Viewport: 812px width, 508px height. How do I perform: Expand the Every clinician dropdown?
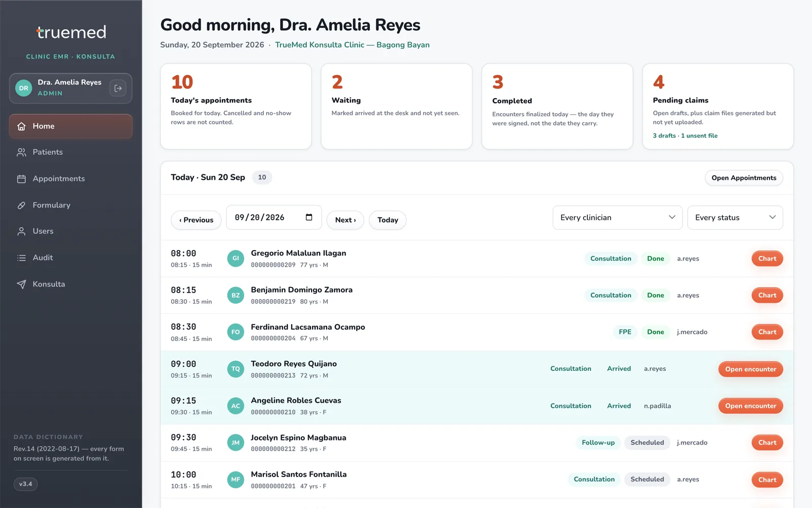tap(618, 217)
